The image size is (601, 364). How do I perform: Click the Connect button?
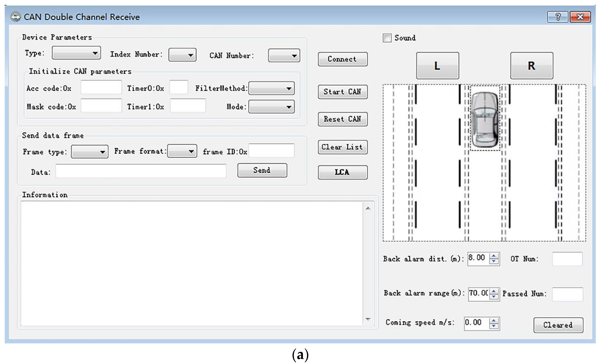(x=342, y=59)
